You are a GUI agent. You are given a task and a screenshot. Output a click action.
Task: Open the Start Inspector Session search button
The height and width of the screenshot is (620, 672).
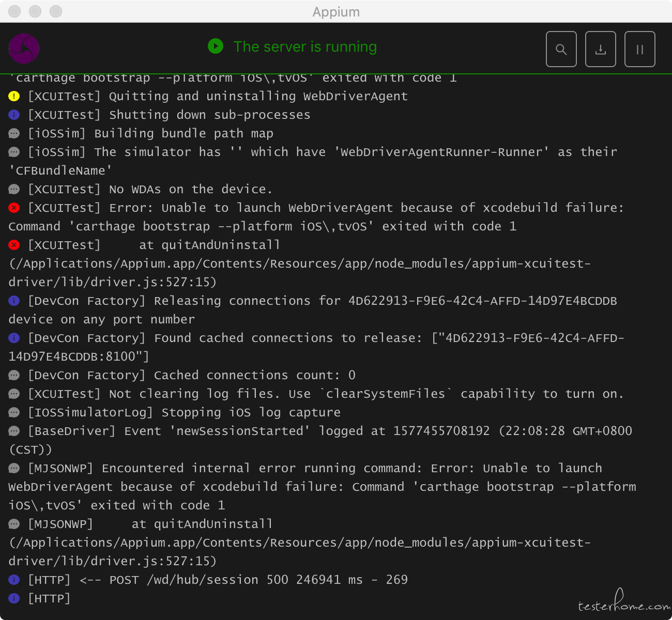point(561,49)
